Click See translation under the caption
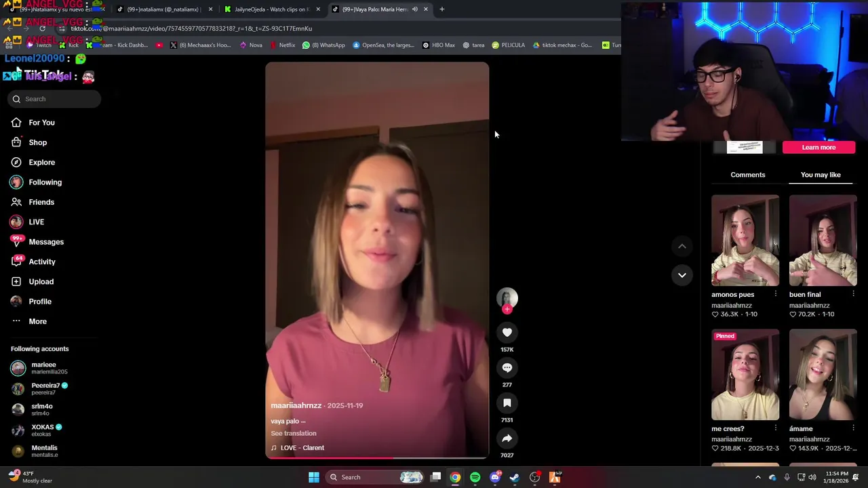This screenshot has width=868, height=488. point(294,433)
